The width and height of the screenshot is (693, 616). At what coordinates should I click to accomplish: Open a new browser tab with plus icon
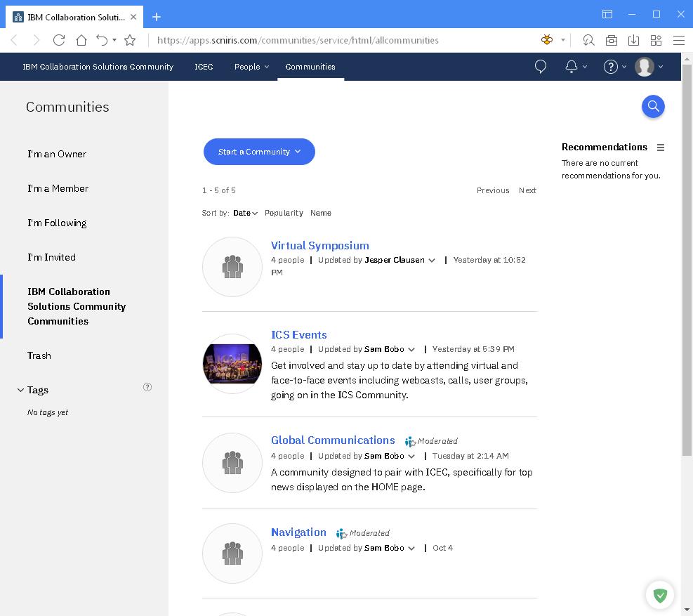coord(157,17)
